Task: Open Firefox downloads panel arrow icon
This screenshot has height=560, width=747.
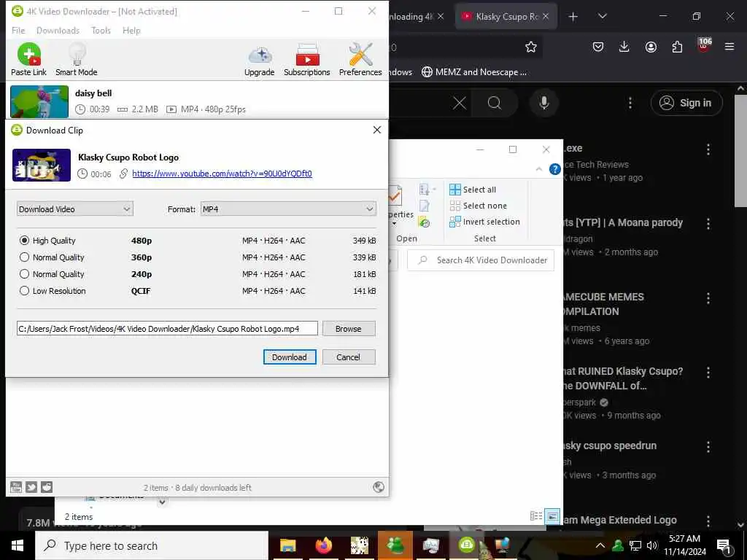Action: pos(624,47)
